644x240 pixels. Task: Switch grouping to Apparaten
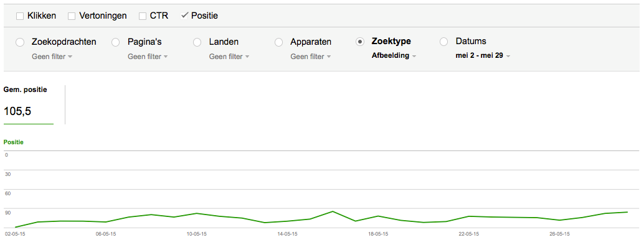278,42
